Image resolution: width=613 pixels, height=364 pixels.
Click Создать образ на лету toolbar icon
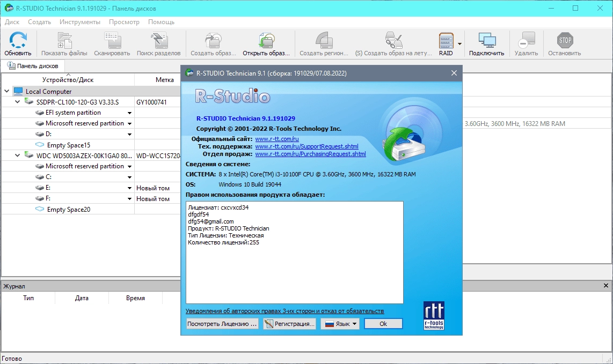[x=393, y=40]
